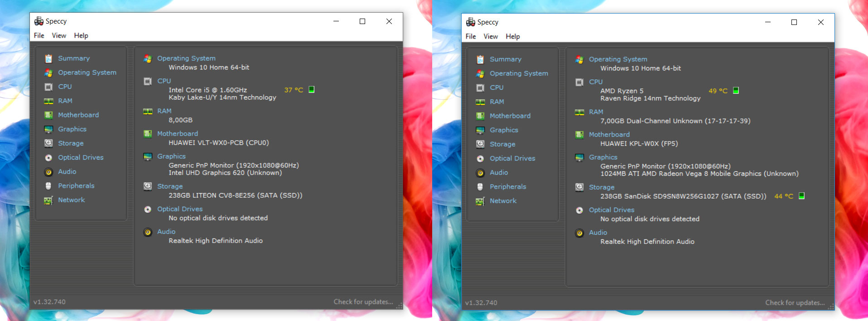Click RAM icon in left window's sidebar

48,101
